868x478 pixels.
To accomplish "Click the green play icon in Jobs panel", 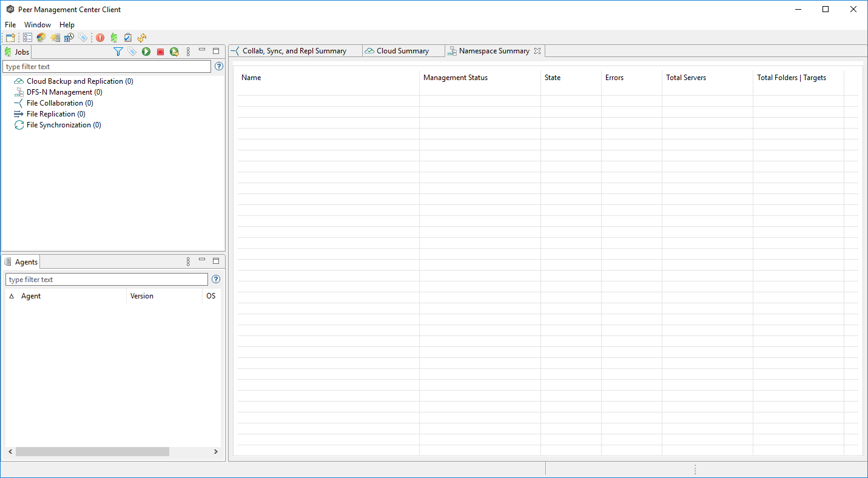I will (146, 52).
